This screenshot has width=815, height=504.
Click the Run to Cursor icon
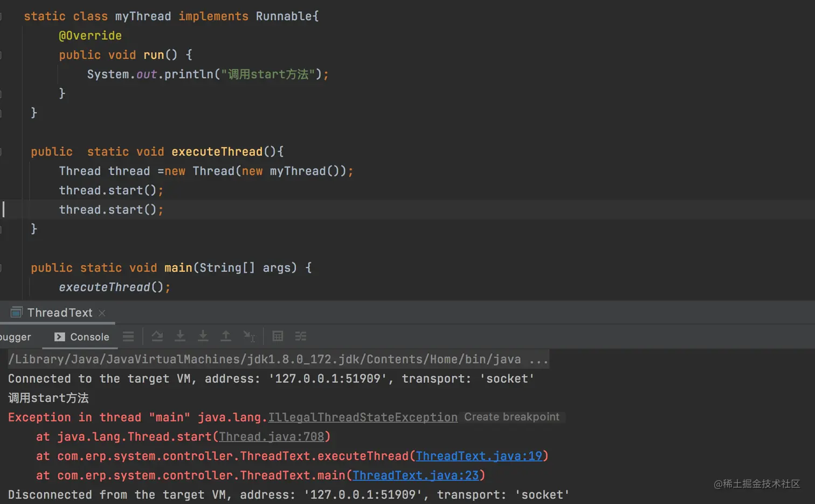pyautogui.click(x=249, y=336)
